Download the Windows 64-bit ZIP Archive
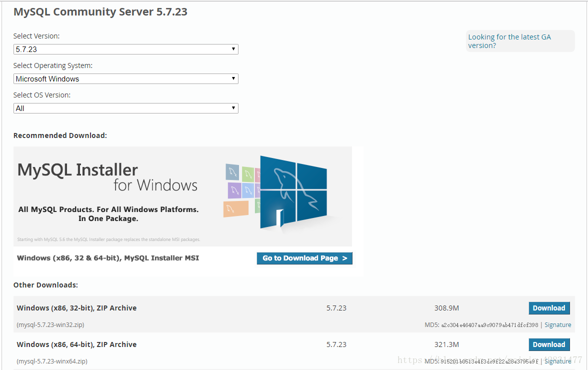The image size is (588, 370). pyautogui.click(x=549, y=344)
